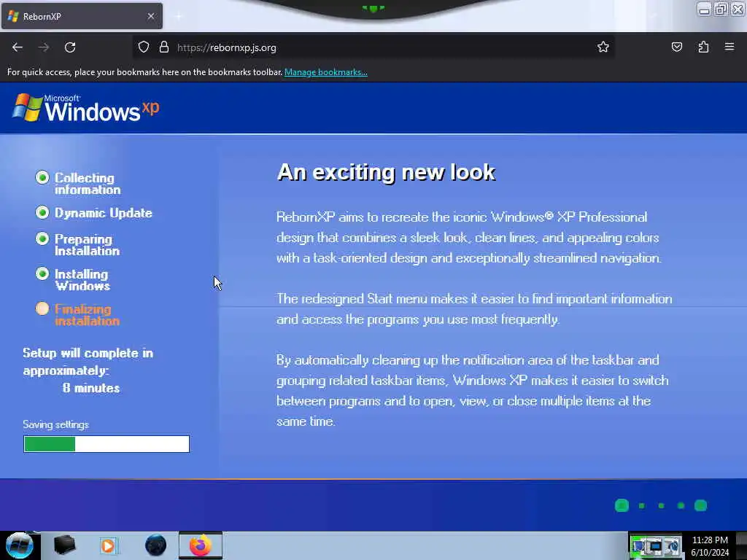Minimize the browser window
747x560 pixels.
704,9
